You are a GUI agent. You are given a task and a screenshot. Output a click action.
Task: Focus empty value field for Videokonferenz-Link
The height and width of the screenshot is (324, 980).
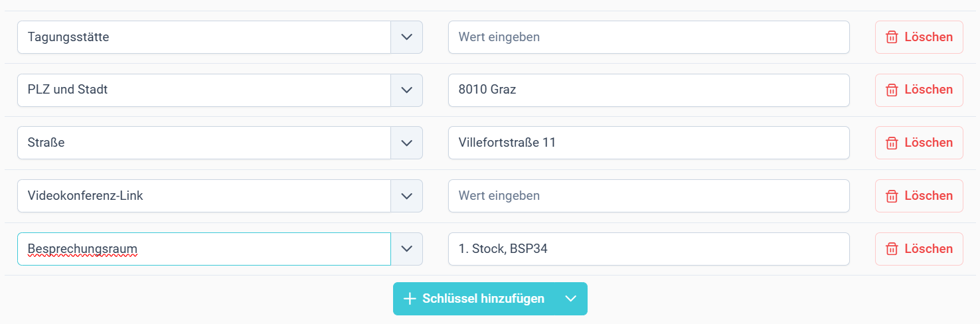click(x=649, y=196)
